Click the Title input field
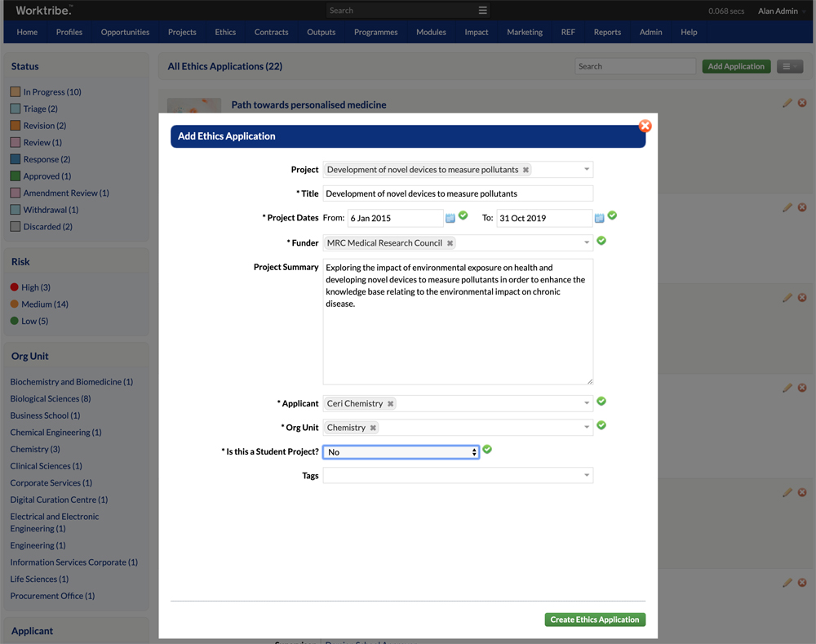This screenshot has width=816, height=644. (458, 193)
